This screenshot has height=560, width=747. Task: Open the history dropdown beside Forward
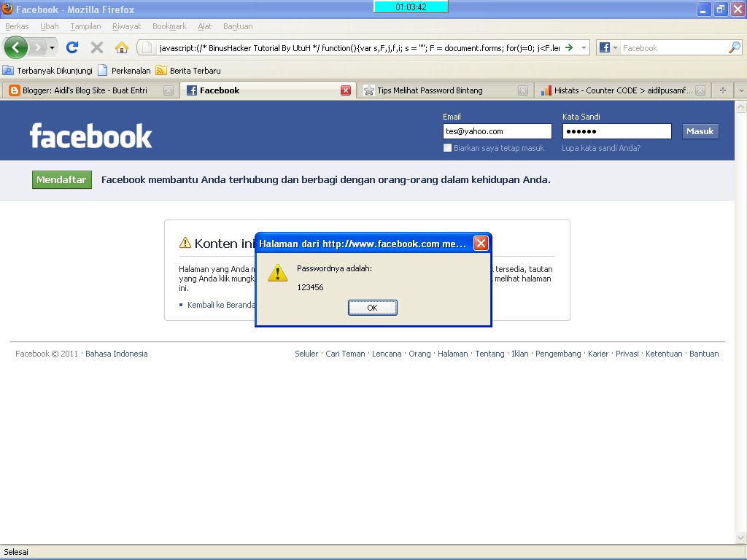pyautogui.click(x=52, y=47)
